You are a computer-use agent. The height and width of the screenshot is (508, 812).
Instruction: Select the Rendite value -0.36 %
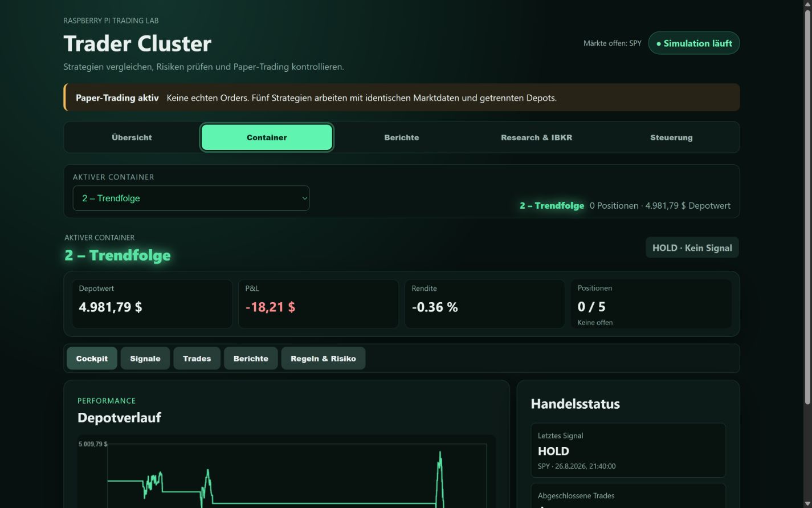435,307
